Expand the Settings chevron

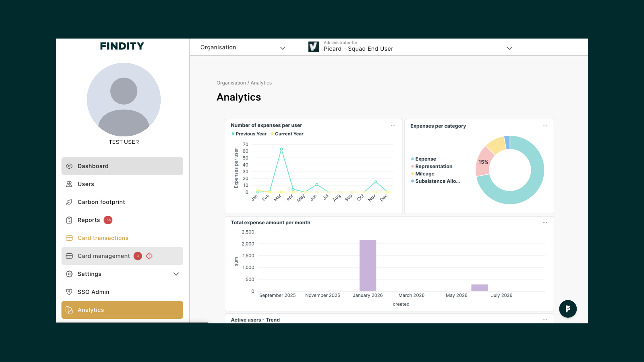click(176, 274)
